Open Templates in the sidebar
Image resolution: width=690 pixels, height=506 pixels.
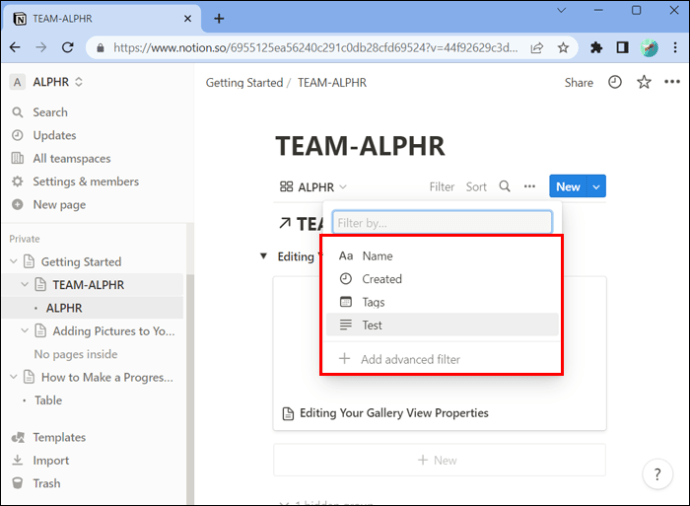tap(59, 437)
